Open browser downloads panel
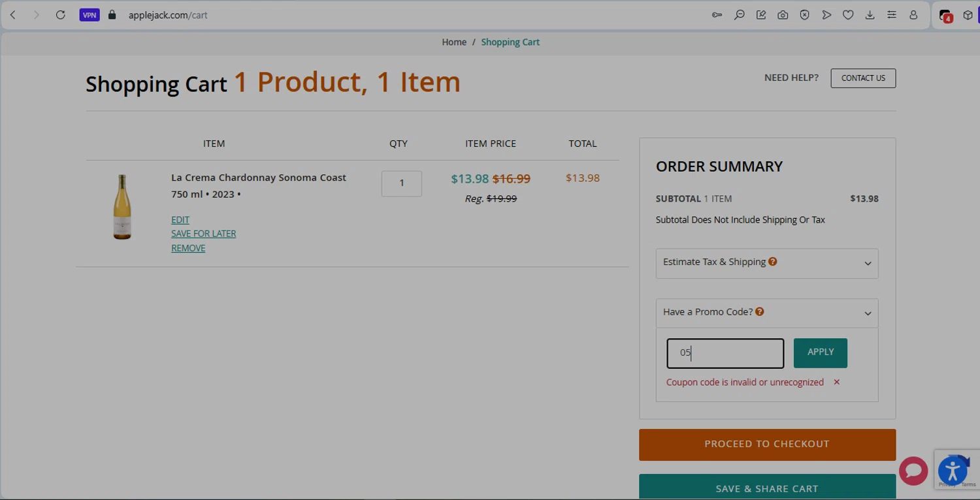The height and width of the screenshot is (500, 980). click(870, 15)
